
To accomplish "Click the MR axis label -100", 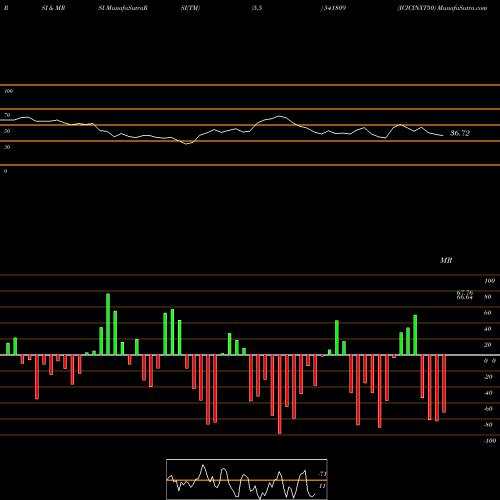I will coord(490,441).
